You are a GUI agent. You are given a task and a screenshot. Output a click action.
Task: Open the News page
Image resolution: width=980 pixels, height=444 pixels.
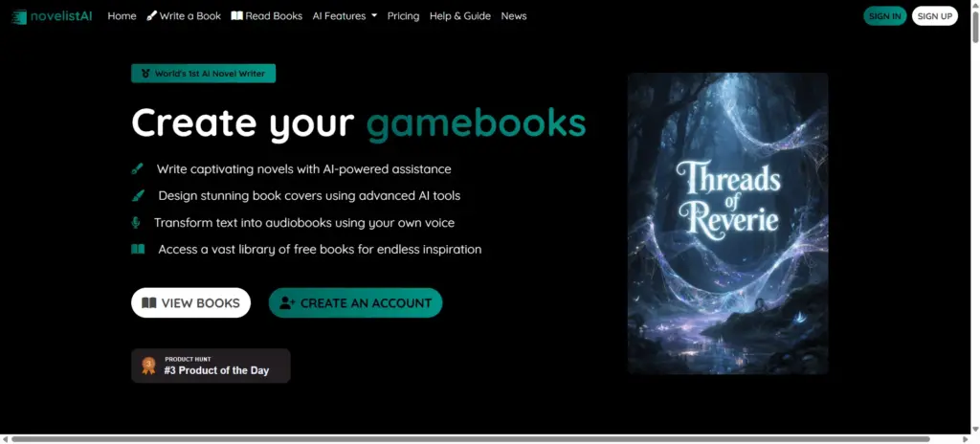[x=514, y=16]
